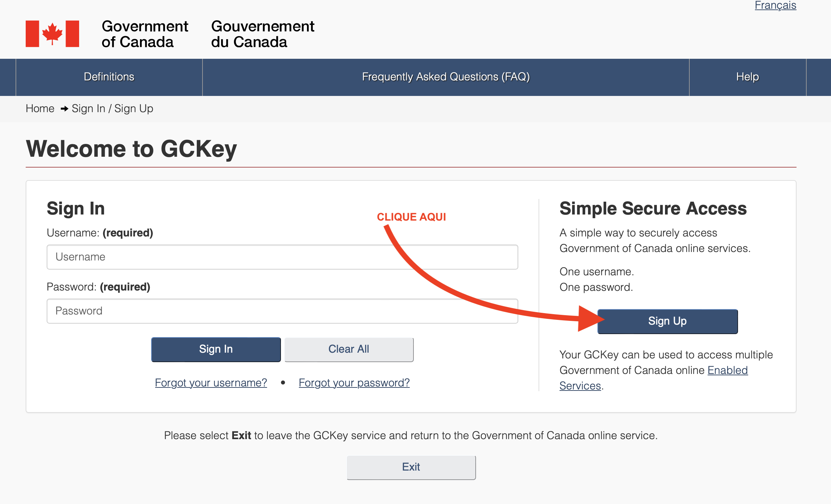Viewport: 831px width, 504px height.
Task: Open Forgot your password link
Action: click(x=354, y=383)
